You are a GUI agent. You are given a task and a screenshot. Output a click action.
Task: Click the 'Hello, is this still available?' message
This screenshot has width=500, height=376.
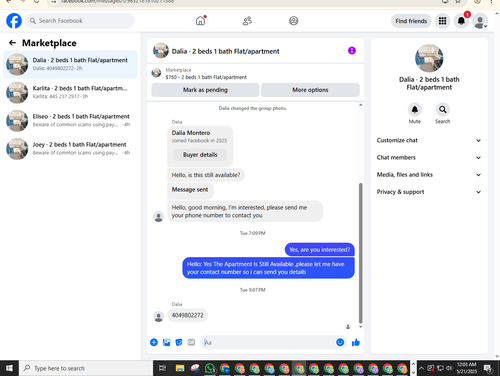[206, 175]
